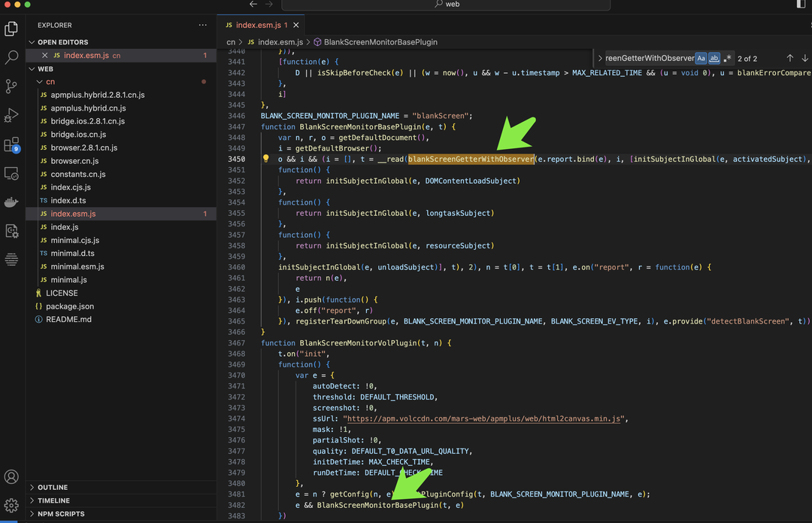The height and width of the screenshot is (523, 812).
Task: Open the Source Control view
Action: point(11,86)
